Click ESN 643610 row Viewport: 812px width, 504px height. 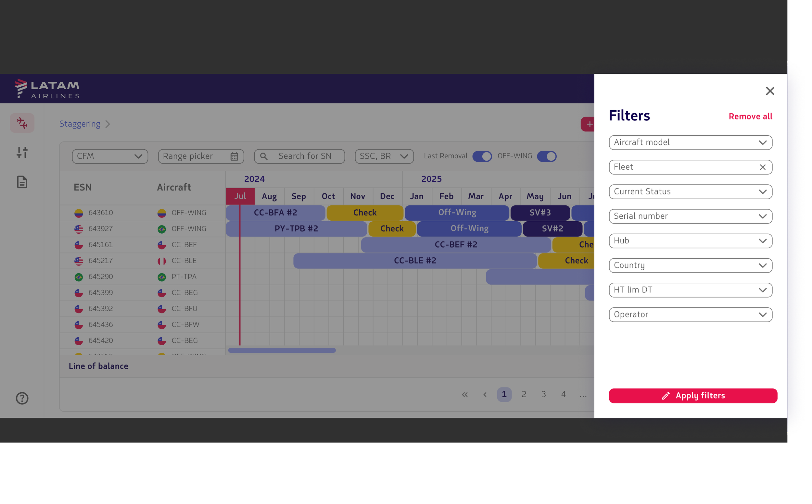[143, 213]
